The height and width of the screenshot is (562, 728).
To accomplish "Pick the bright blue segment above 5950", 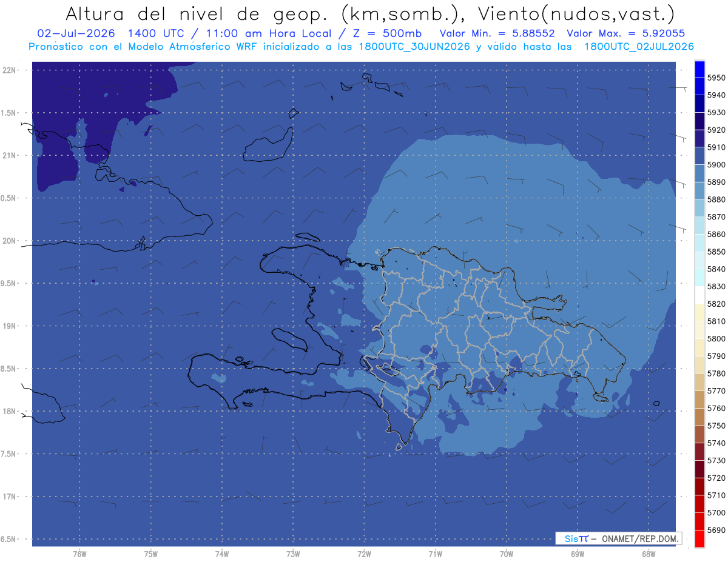I will point(699,69).
